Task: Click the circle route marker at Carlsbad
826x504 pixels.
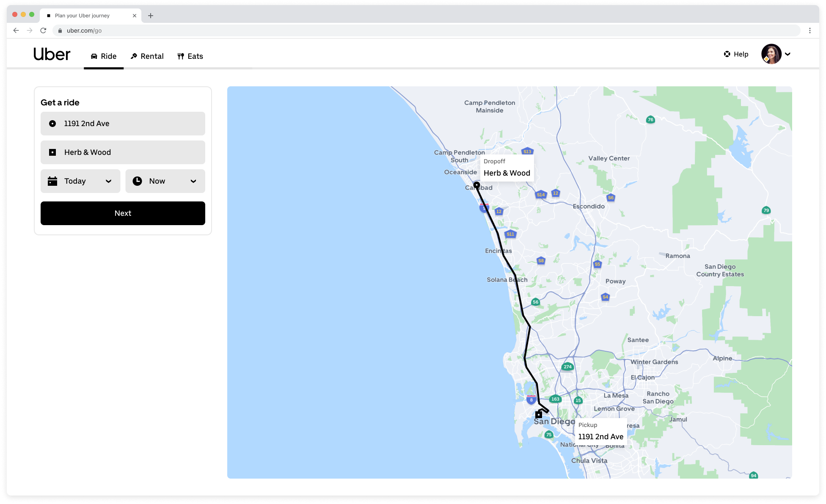Action: click(x=476, y=185)
